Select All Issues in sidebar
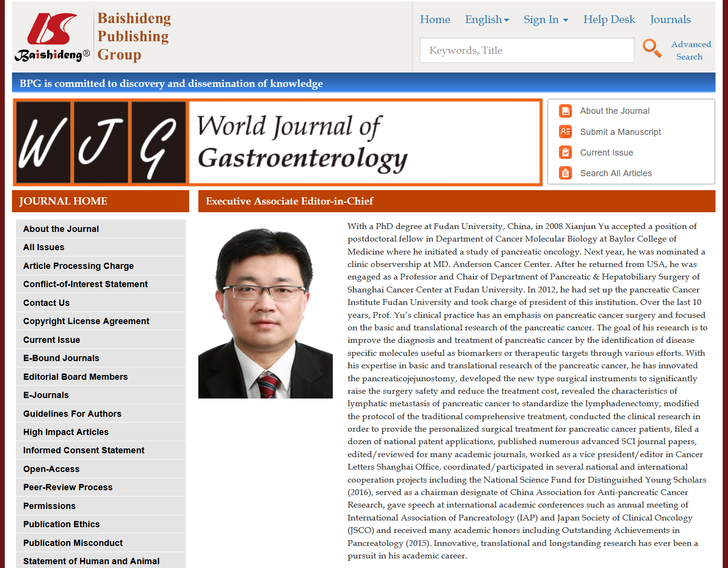Image resolution: width=728 pixels, height=568 pixels. pos(101,247)
